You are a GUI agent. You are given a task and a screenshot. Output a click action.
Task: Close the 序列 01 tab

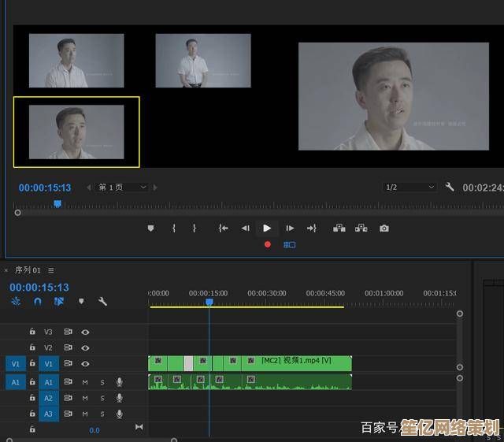(6, 270)
